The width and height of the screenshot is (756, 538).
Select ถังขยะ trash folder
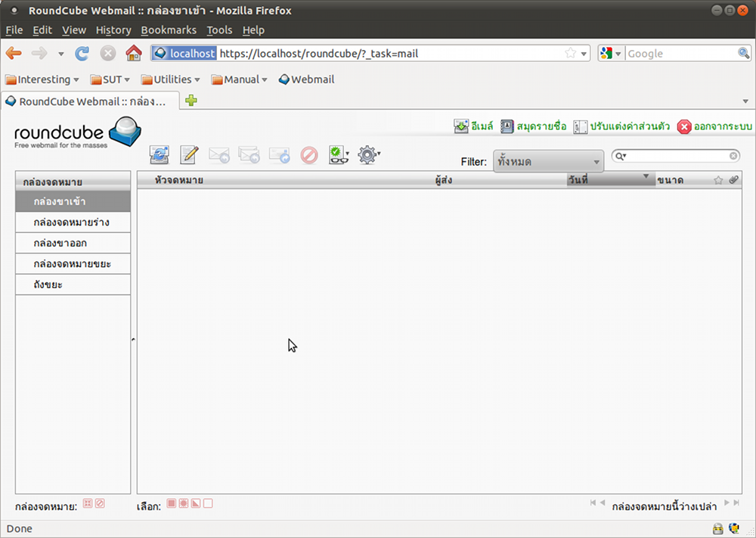coord(73,285)
